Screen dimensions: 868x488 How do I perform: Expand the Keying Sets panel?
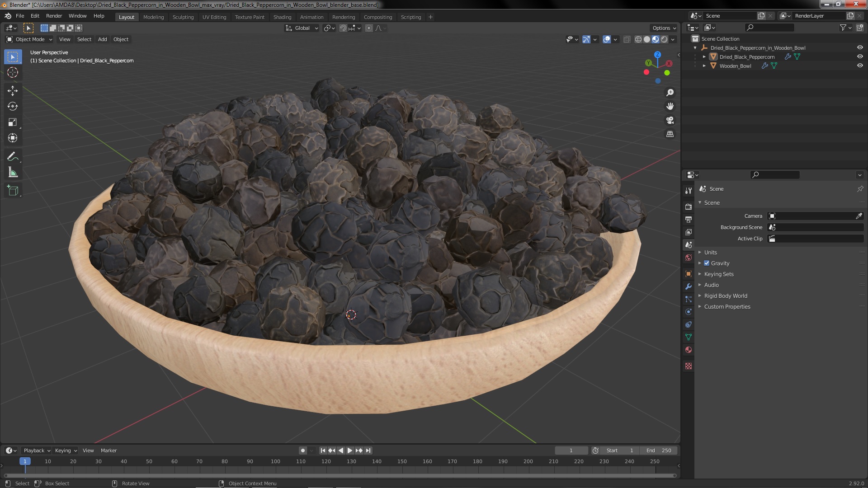(x=719, y=274)
